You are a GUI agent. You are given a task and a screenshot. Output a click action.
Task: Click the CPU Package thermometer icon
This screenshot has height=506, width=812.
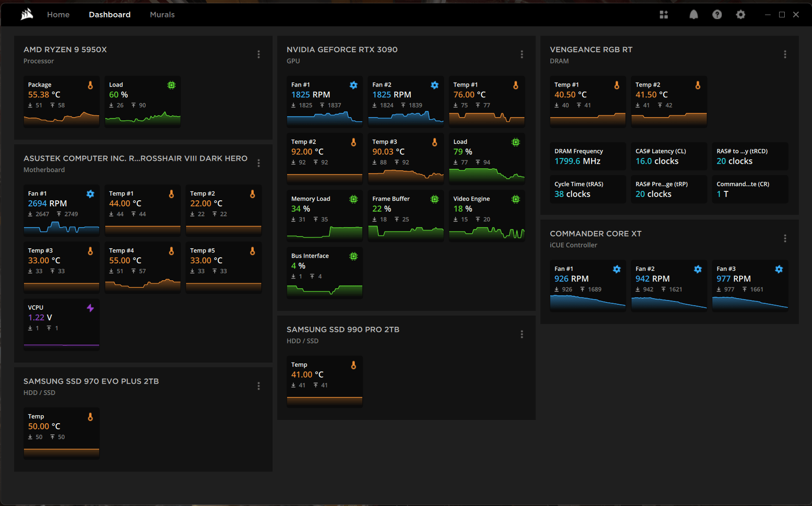(x=90, y=85)
